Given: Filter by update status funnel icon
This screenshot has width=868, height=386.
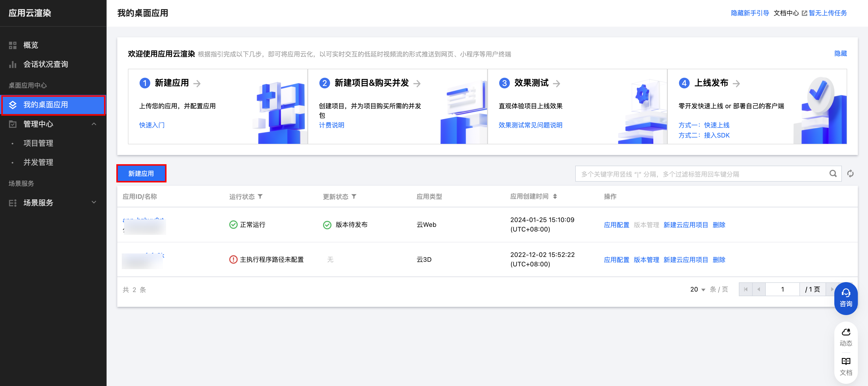Looking at the screenshot, I should [x=354, y=196].
